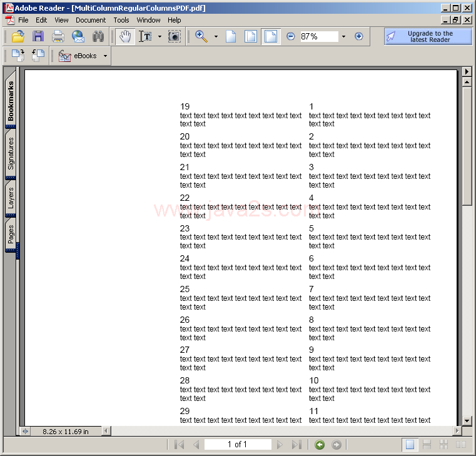The height and width of the screenshot is (456, 476).
Task: Toggle Continuous-Facing layout
Action: click(x=443, y=445)
